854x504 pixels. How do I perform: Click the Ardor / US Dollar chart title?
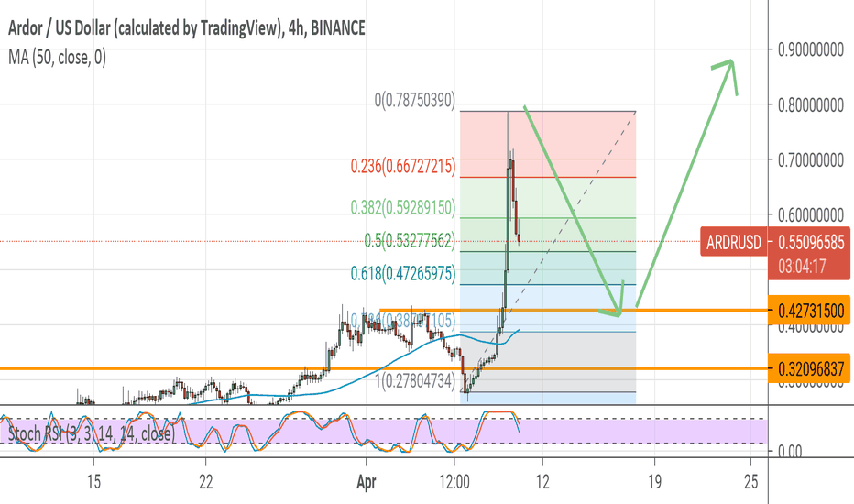[186, 27]
